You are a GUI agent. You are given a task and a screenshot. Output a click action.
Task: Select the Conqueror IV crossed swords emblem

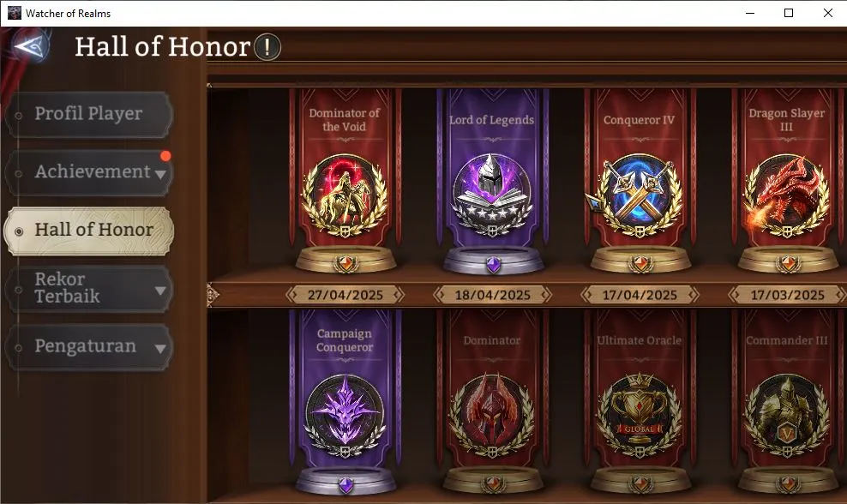point(638,196)
